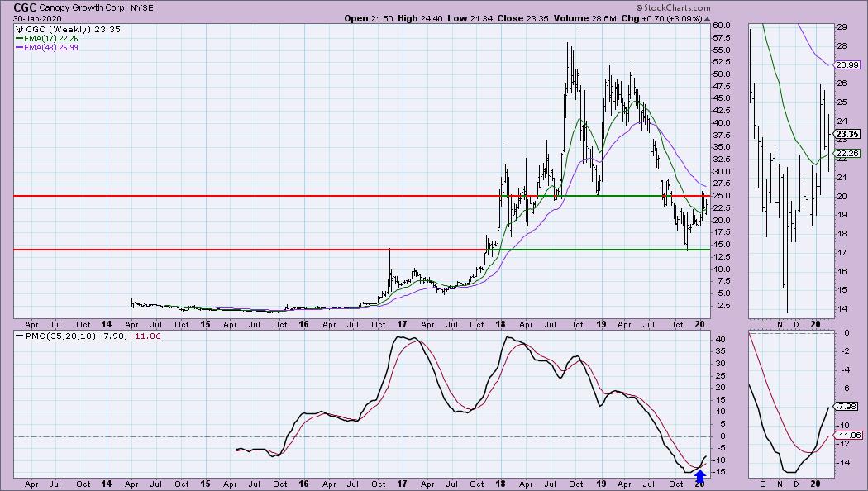
Task: Click the 52.5 price axis label
Action: [722, 63]
